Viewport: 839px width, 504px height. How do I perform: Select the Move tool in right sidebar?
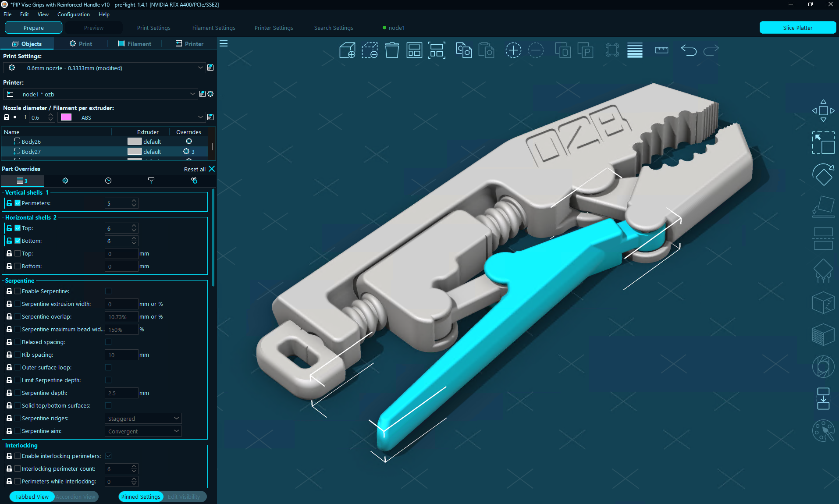click(x=823, y=110)
